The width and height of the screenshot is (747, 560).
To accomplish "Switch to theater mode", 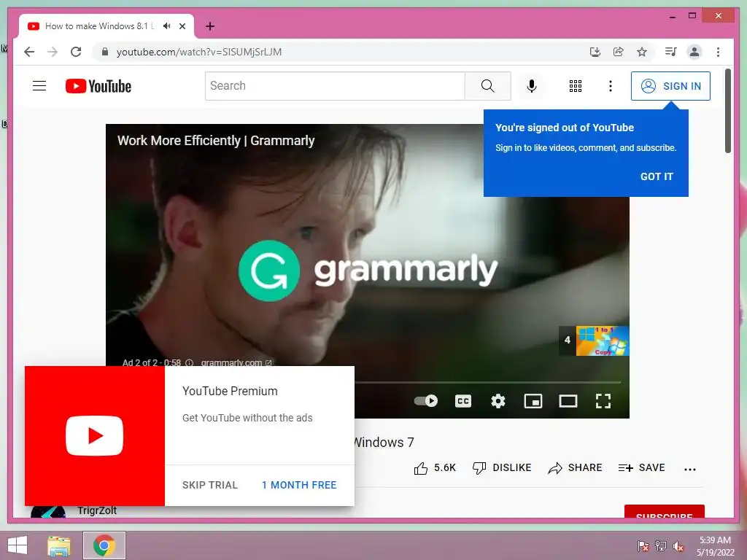I will coord(568,401).
